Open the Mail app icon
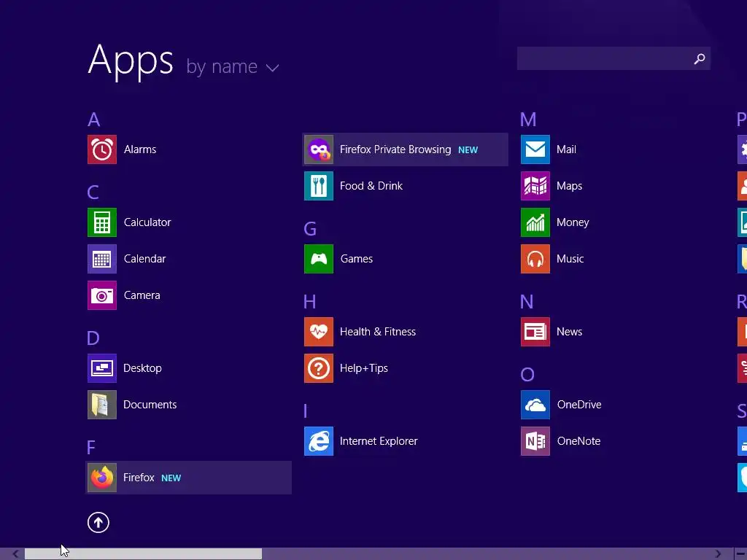 (x=535, y=149)
